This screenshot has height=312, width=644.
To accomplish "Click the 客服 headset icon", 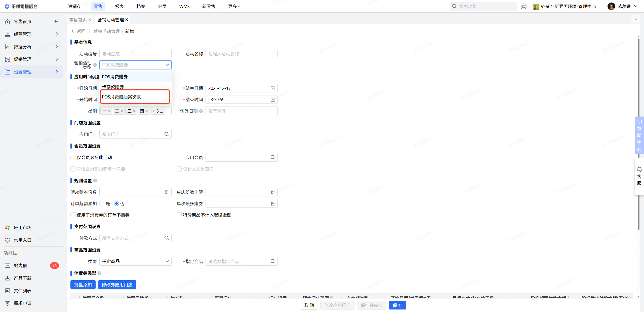I will 639,169.
